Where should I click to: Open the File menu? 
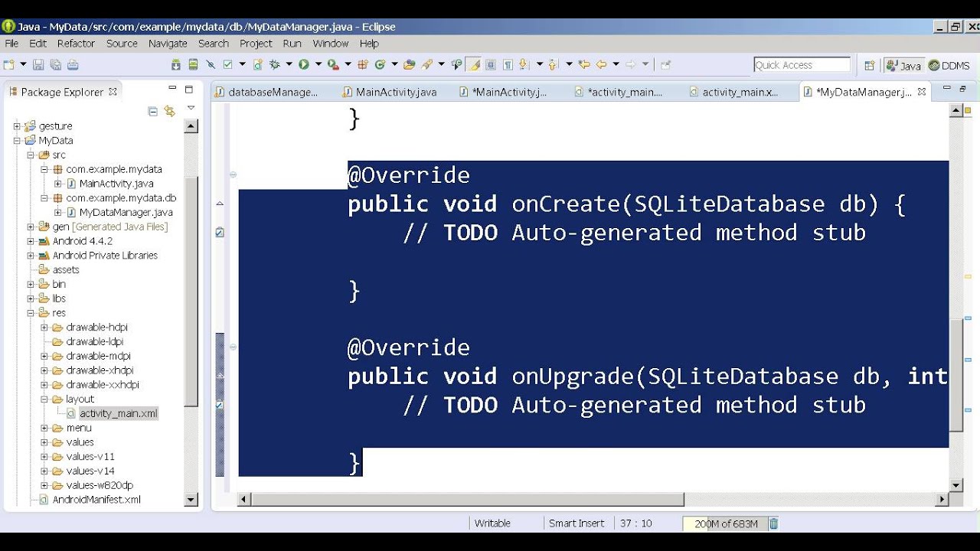11,44
